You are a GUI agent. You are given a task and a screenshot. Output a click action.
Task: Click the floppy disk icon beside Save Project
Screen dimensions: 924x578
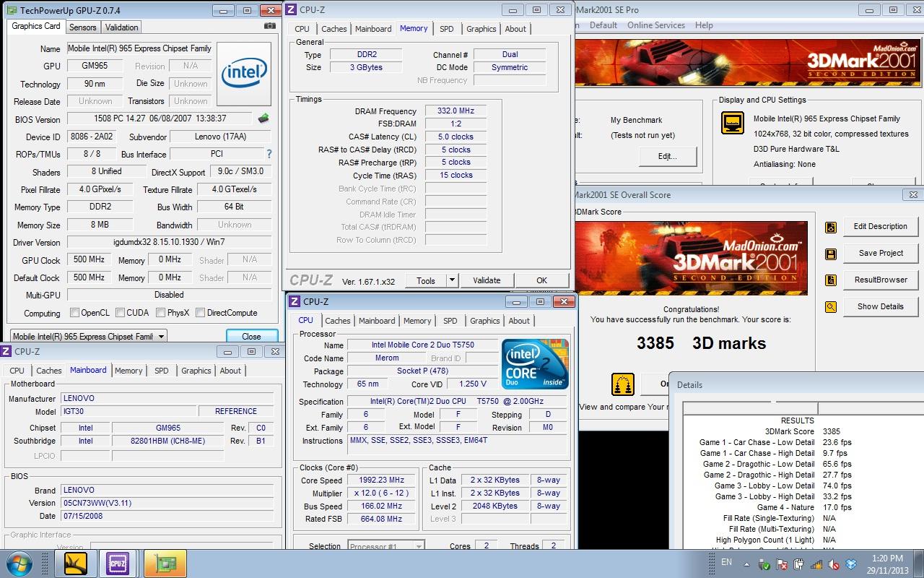tap(831, 254)
